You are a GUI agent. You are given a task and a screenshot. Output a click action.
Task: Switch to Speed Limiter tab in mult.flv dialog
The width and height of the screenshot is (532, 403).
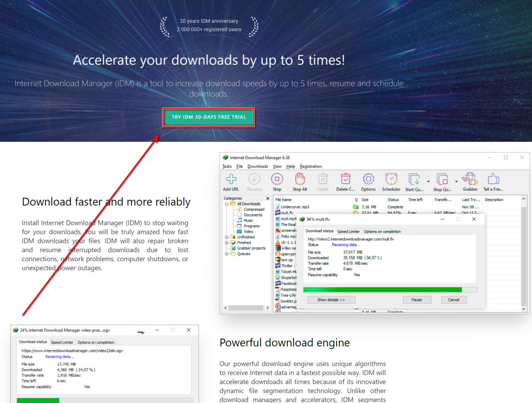348,231
